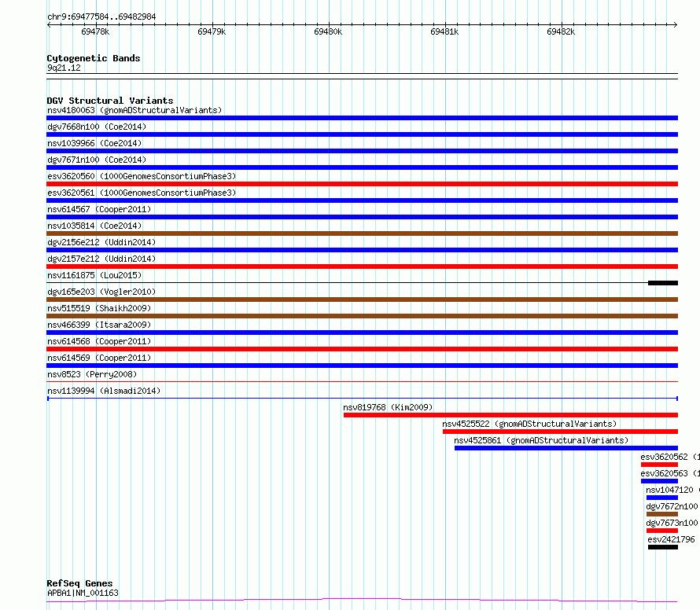Click the dgv7672n100 label
Image resolution: width=700 pixels, height=610 pixels.
point(672,506)
